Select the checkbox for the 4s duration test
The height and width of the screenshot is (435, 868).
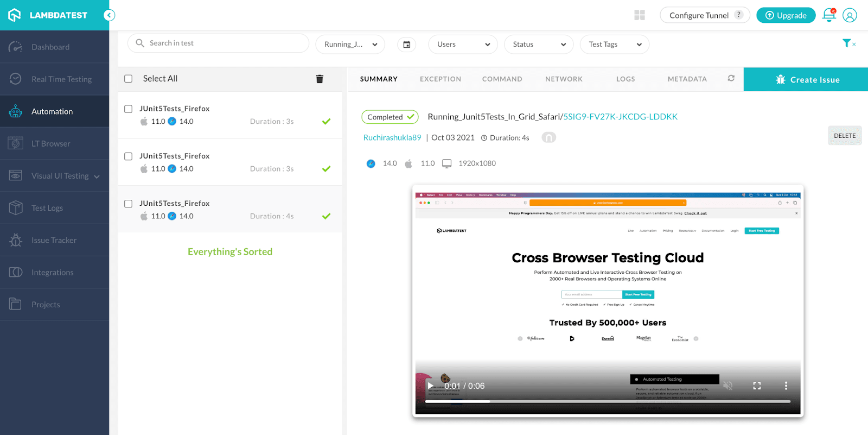129,204
